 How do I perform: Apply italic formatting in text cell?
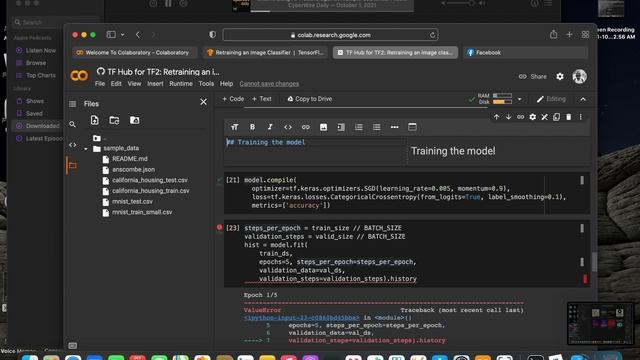tap(270, 127)
